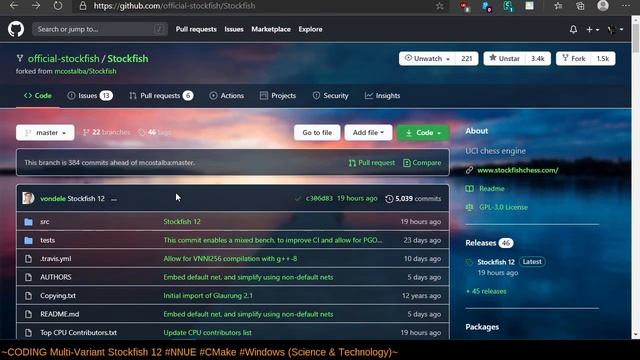The width and height of the screenshot is (640, 360).
Task: Open the official-stockfish owner link
Action: pos(63,59)
